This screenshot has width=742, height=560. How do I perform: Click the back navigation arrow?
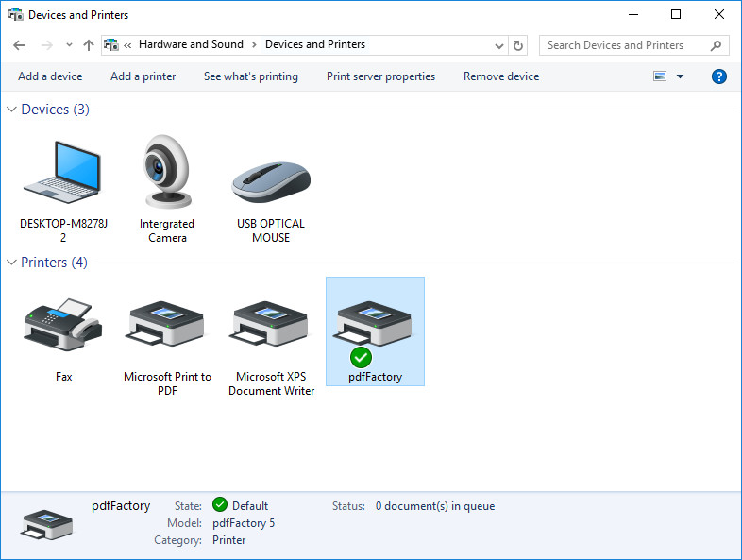19,45
